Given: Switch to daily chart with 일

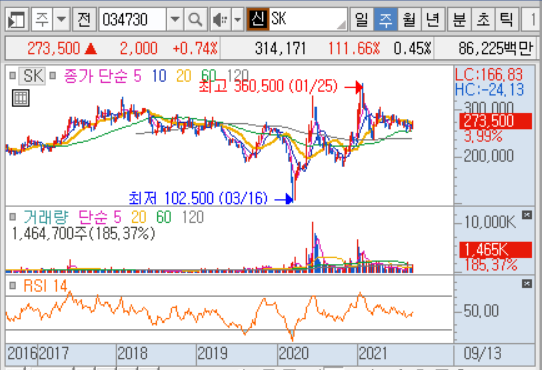Looking at the screenshot, I should pyautogui.click(x=362, y=20).
